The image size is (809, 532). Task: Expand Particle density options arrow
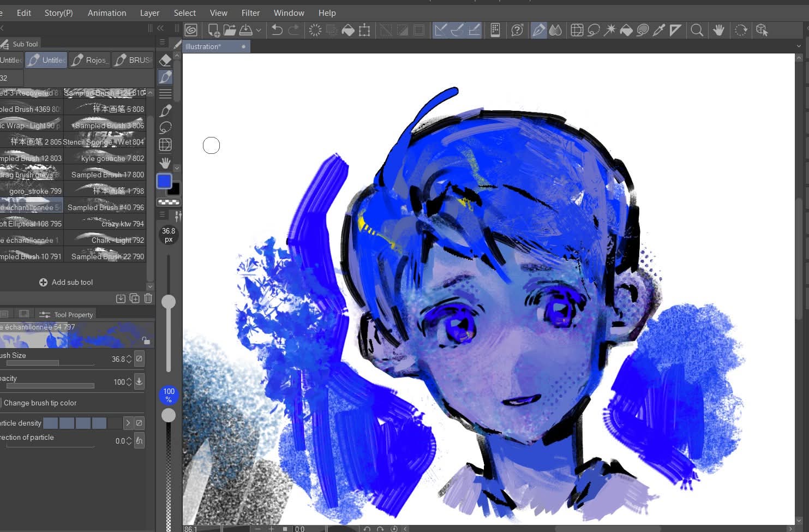(x=128, y=423)
